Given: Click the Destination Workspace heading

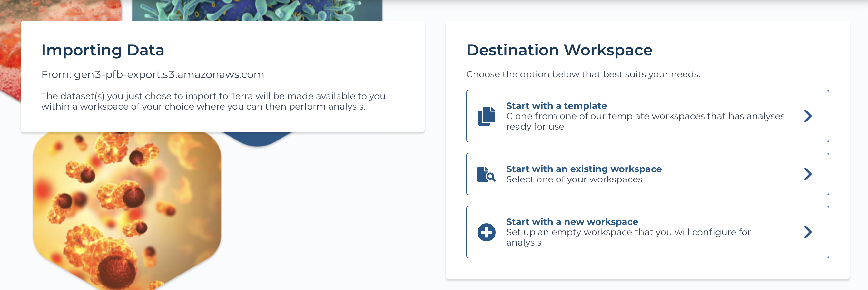Looking at the screenshot, I should pos(559,50).
